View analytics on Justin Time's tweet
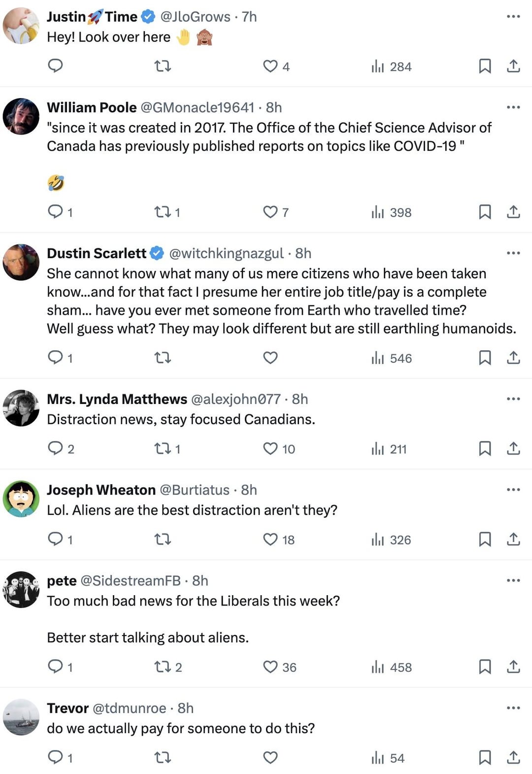 point(378,66)
